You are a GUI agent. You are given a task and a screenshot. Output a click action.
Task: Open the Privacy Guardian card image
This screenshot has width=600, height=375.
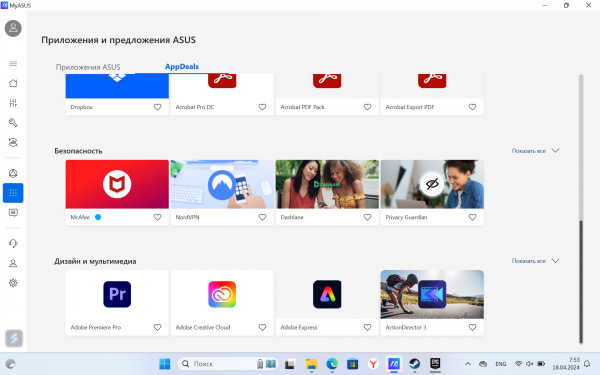pyautogui.click(x=432, y=184)
